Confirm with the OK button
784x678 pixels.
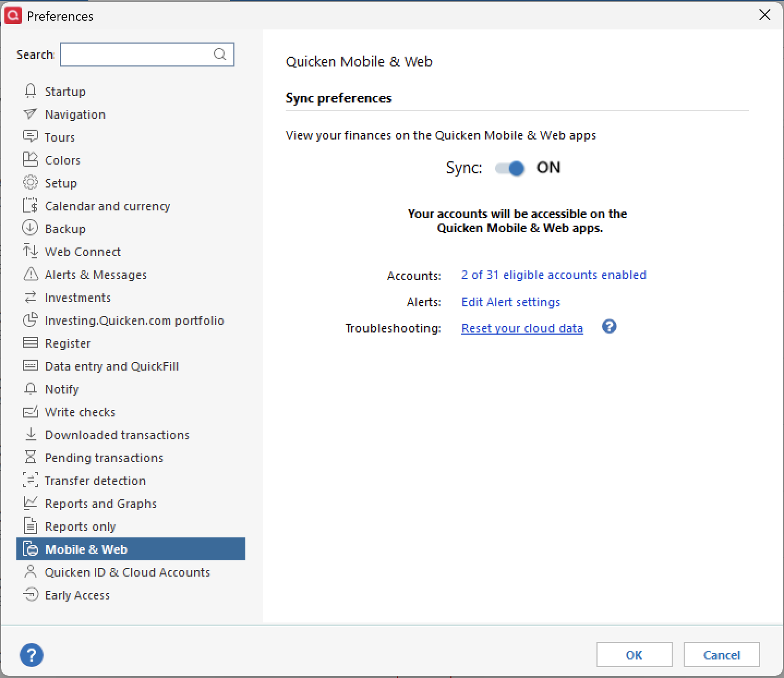pos(634,655)
